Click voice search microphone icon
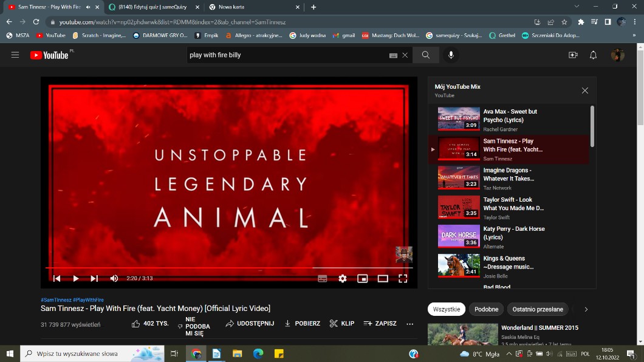 pyautogui.click(x=451, y=55)
